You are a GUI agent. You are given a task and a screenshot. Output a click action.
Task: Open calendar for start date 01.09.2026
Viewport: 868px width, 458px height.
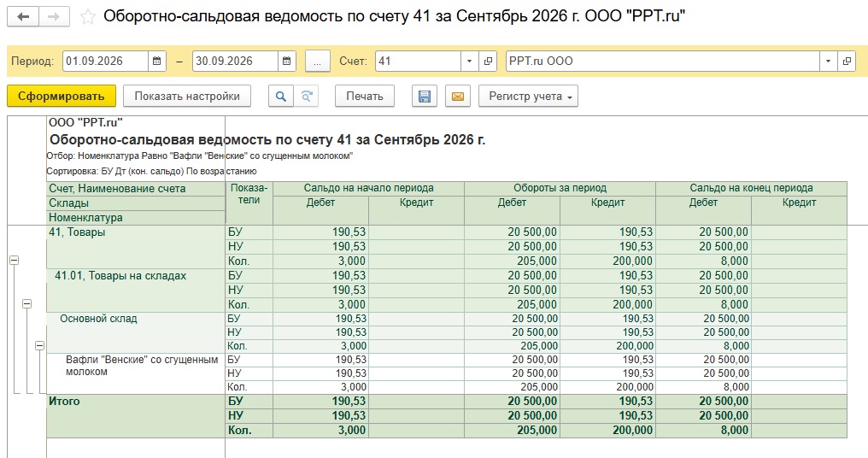coord(157,61)
